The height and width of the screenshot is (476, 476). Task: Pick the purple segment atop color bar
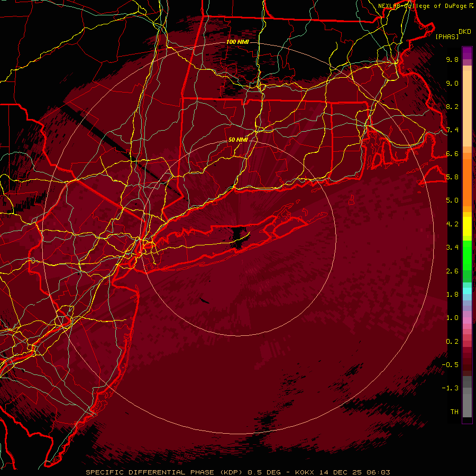click(467, 53)
